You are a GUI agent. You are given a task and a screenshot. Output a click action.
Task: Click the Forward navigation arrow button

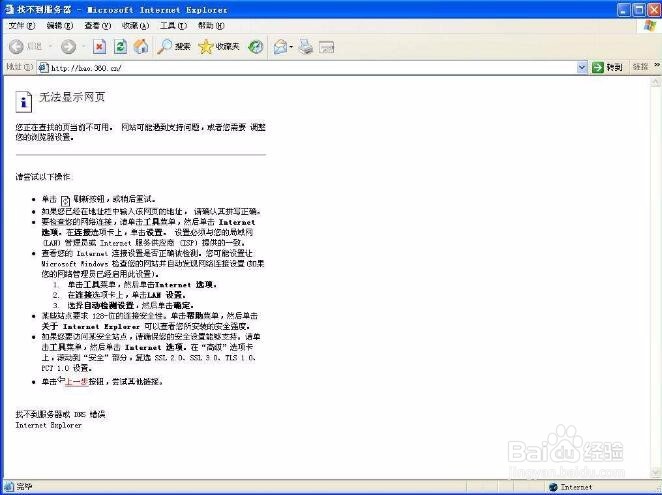click(68, 46)
